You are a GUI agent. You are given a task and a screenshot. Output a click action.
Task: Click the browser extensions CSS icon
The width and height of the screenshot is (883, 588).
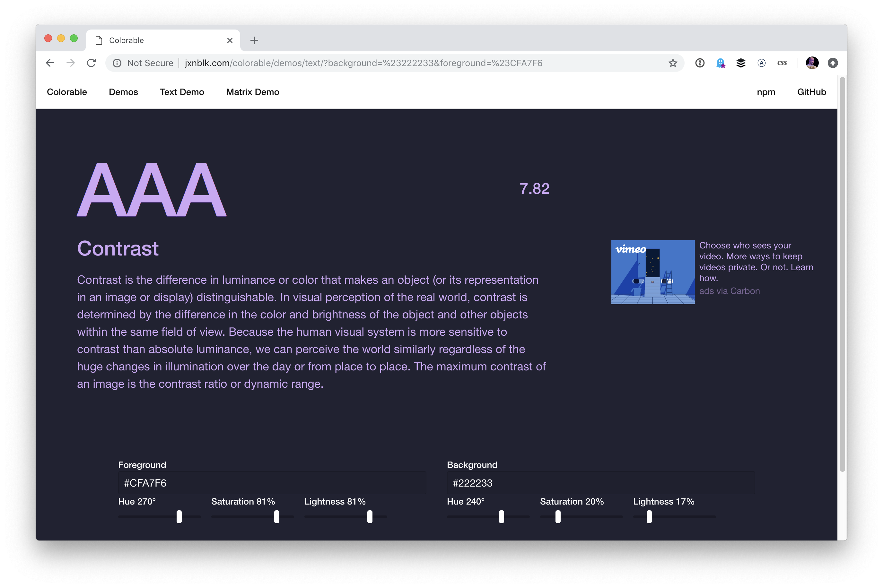tap(781, 63)
